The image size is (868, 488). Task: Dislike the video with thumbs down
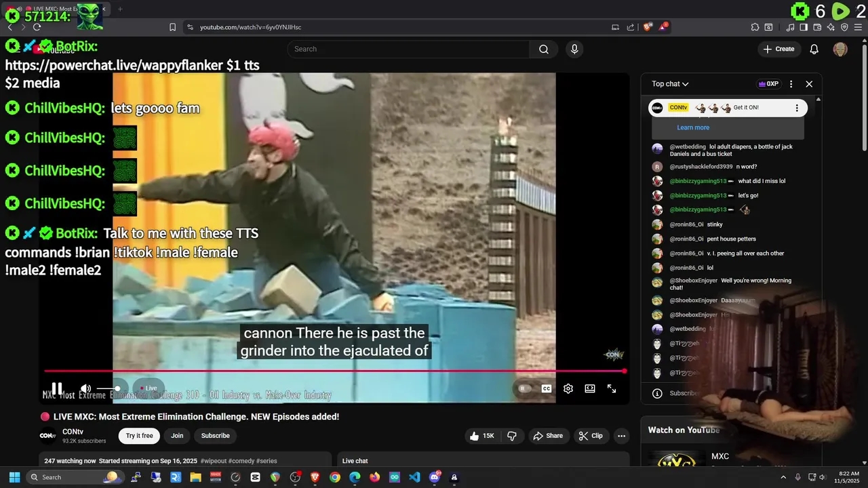coord(512,436)
